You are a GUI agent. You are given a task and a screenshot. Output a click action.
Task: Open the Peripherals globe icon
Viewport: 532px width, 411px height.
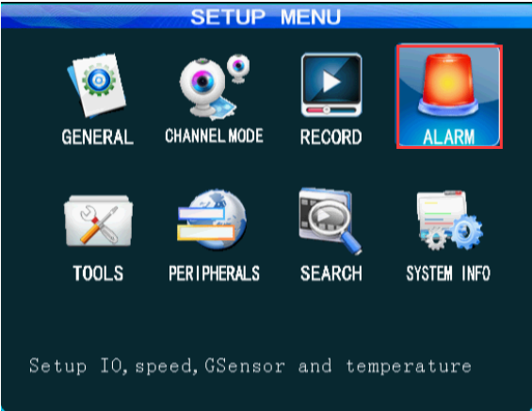point(212,219)
